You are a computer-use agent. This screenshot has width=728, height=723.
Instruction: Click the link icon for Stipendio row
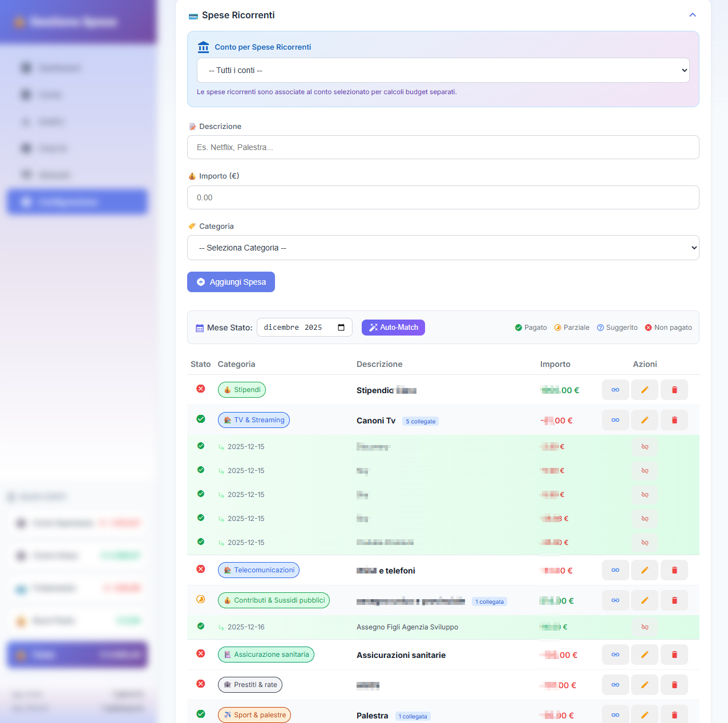[x=615, y=390]
